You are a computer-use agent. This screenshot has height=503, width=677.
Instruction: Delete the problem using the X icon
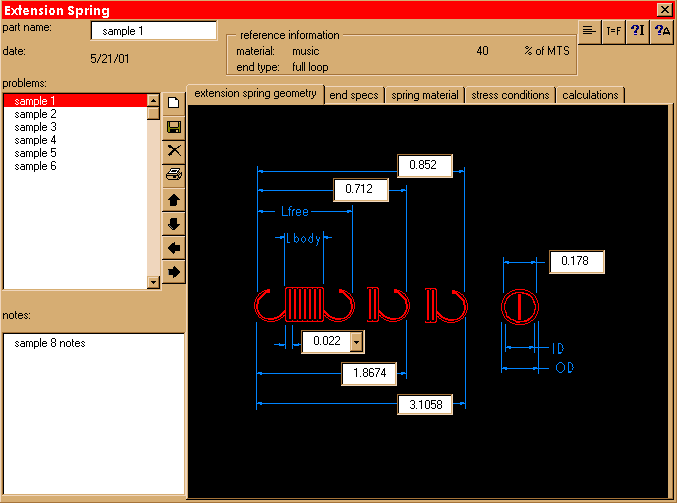coord(174,151)
